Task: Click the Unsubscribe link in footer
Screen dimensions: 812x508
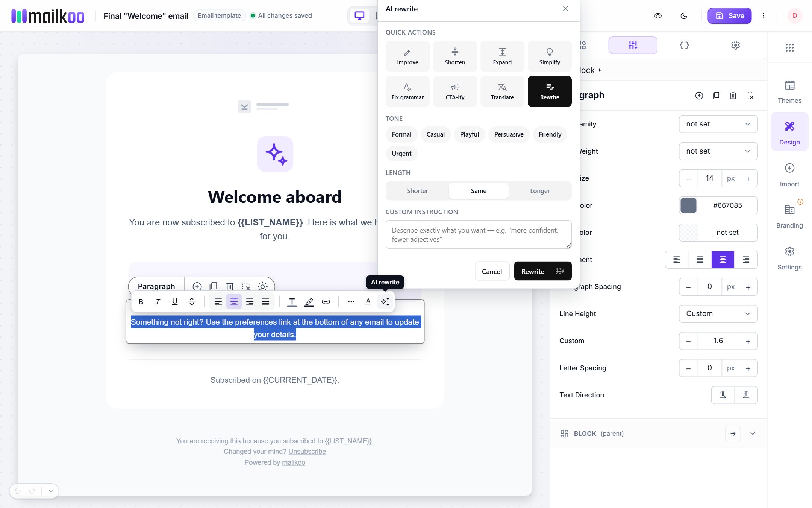Action: pos(307,452)
